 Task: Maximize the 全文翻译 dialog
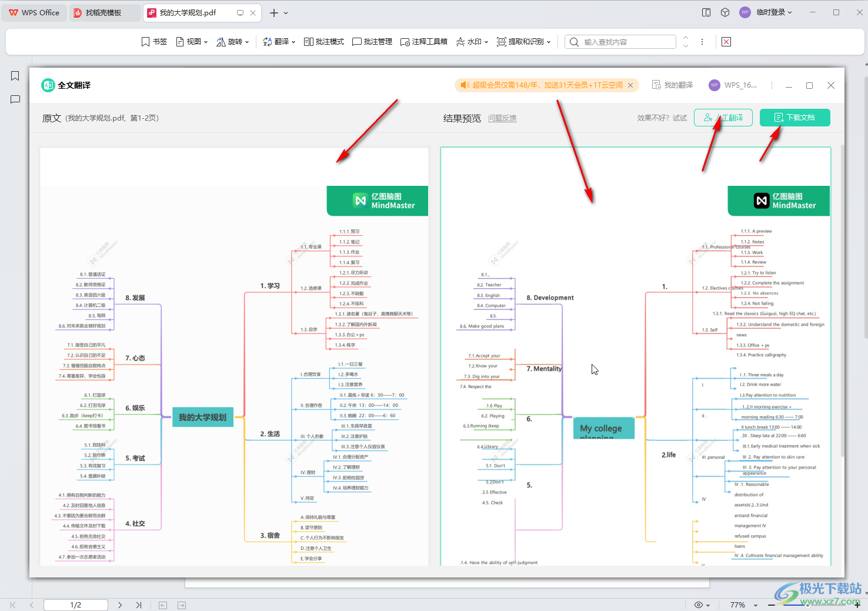(809, 85)
